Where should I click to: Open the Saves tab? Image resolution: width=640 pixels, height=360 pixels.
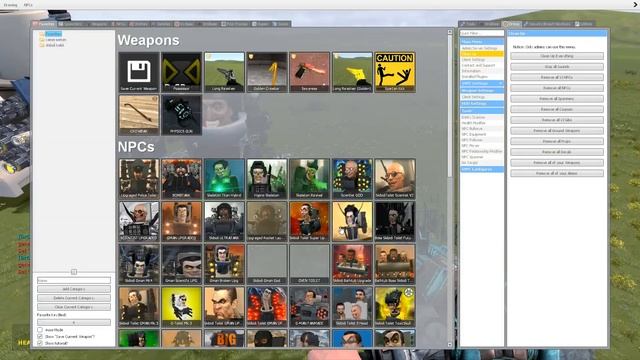coord(282,24)
